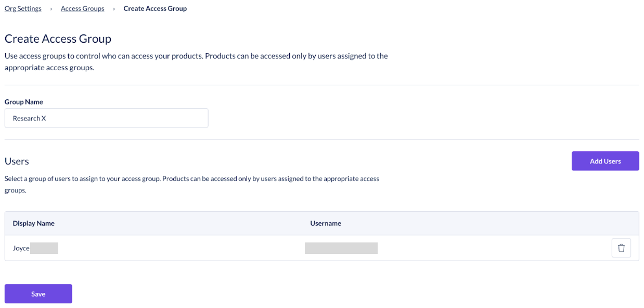Click the Create Access Group page heading

click(58, 38)
